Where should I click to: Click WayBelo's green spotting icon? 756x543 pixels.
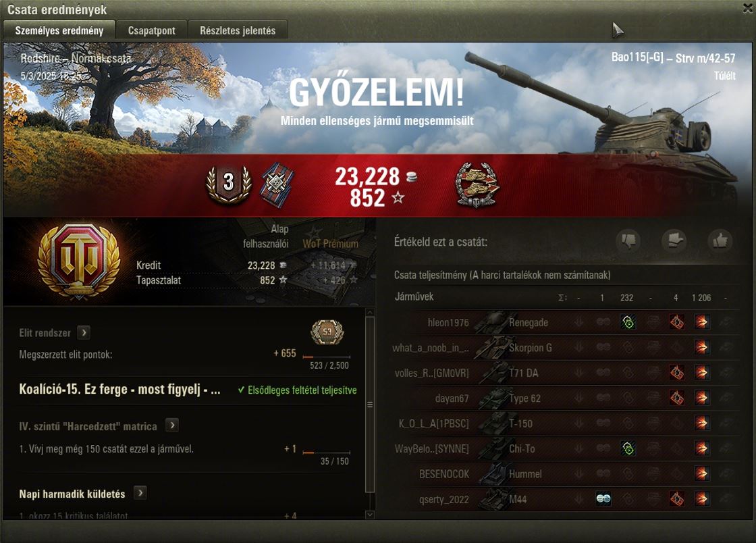click(628, 448)
